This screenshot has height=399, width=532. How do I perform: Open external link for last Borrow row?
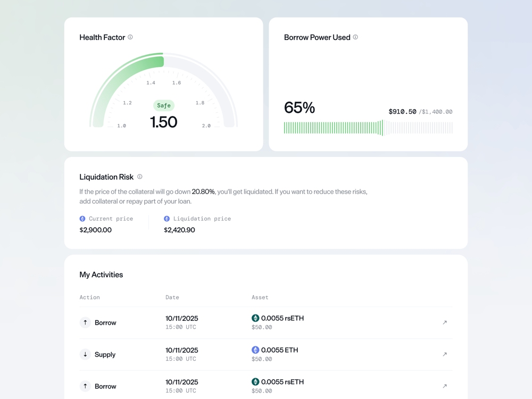click(x=444, y=386)
